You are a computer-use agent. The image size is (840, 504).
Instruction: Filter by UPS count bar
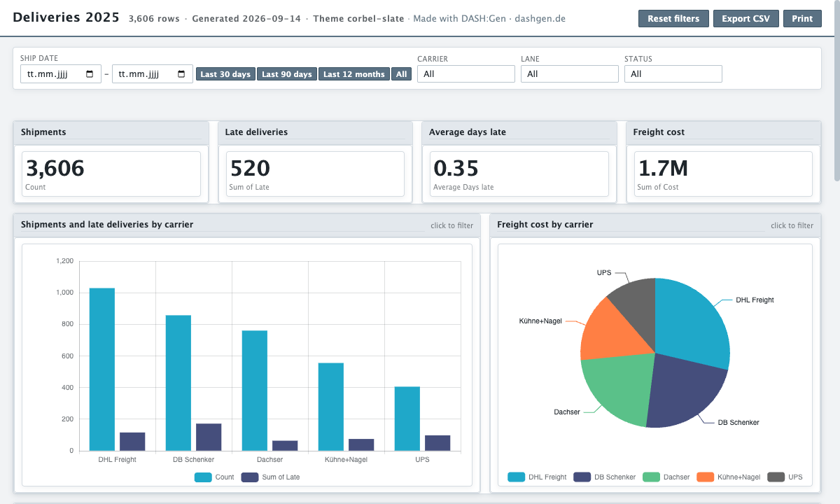407,419
